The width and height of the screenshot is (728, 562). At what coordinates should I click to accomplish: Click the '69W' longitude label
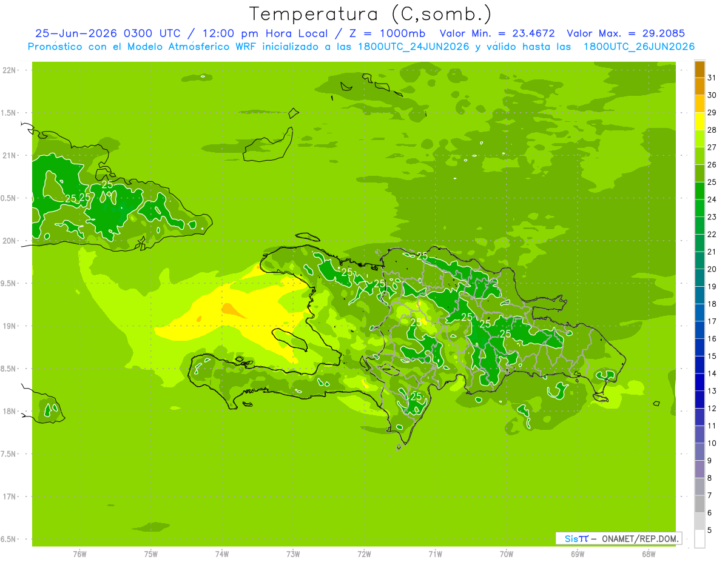[x=577, y=554]
